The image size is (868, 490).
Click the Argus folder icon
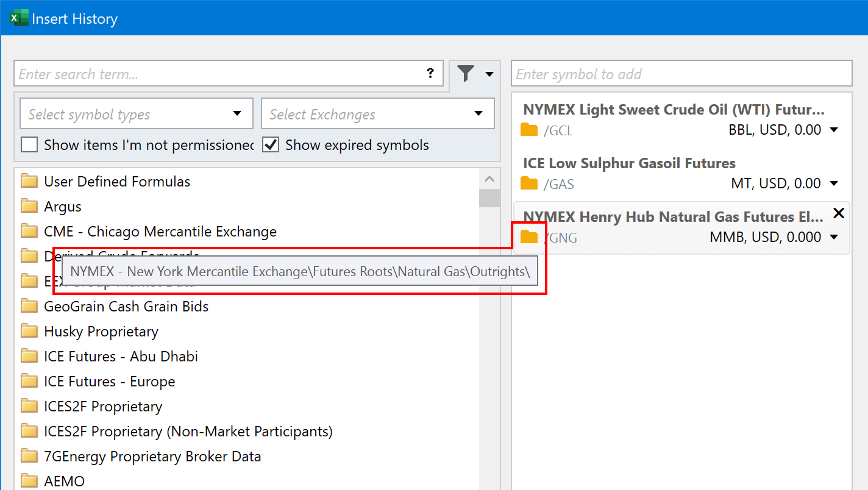(x=29, y=207)
